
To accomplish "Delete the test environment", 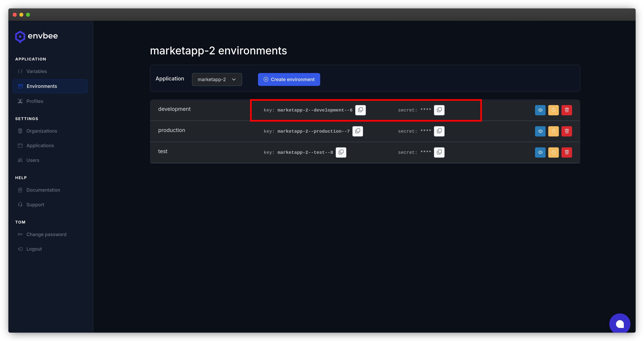I will 567,152.
